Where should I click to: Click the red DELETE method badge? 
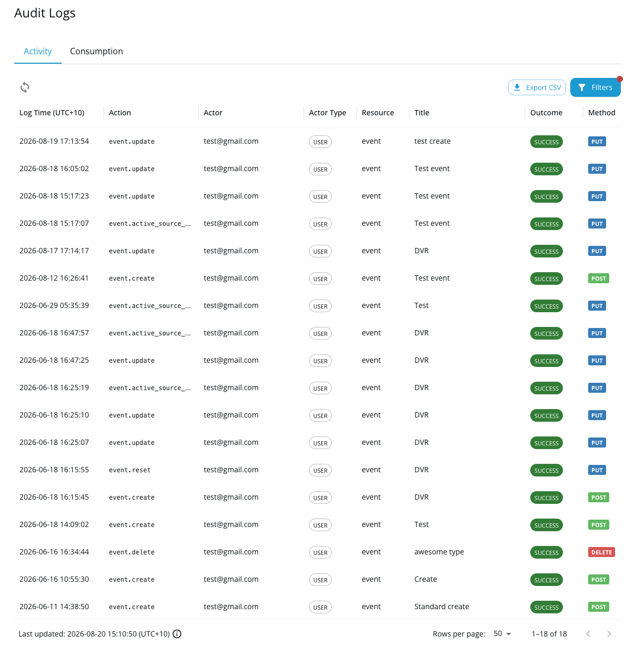601,552
